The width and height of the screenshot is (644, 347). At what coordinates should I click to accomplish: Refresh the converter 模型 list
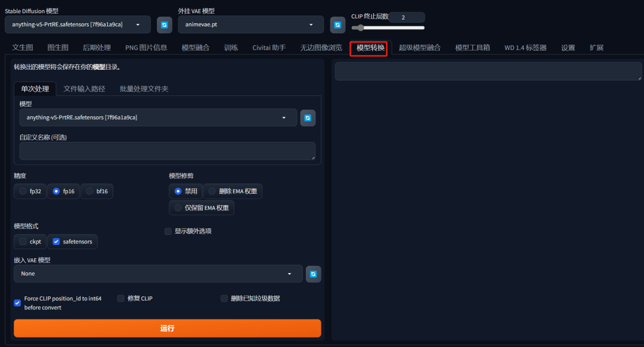(308, 118)
